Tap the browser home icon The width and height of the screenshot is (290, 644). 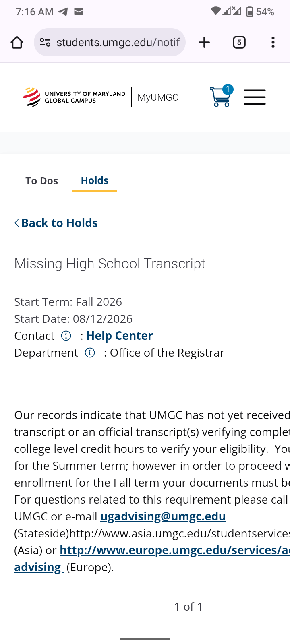pos(17,42)
